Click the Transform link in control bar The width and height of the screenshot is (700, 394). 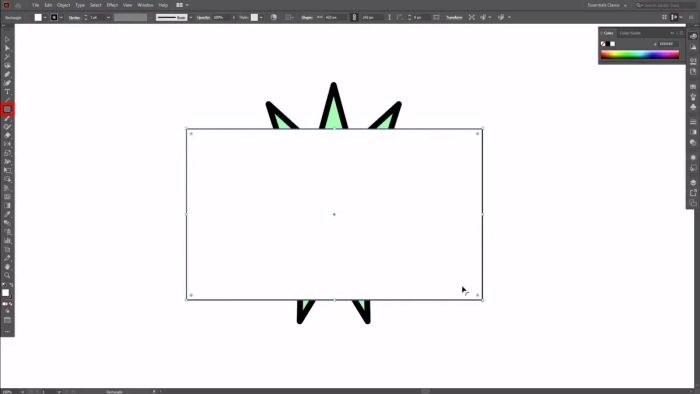point(454,17)
